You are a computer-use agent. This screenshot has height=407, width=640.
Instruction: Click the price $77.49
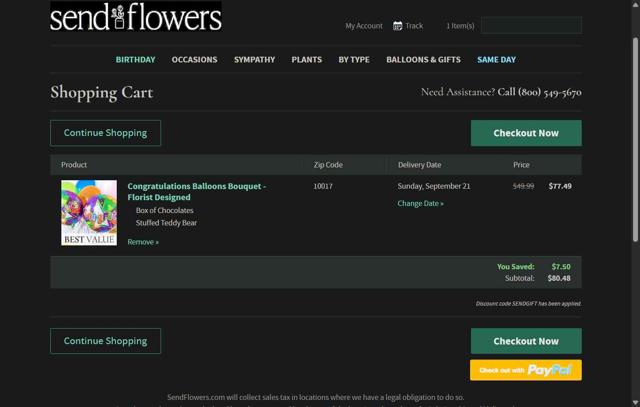pyautogui.click(x=560, y=186)
